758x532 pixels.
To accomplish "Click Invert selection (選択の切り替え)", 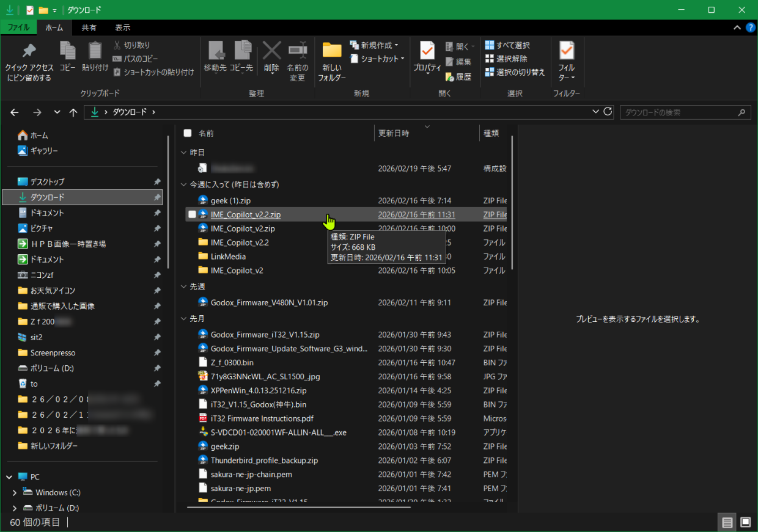I will click(514, 72).
